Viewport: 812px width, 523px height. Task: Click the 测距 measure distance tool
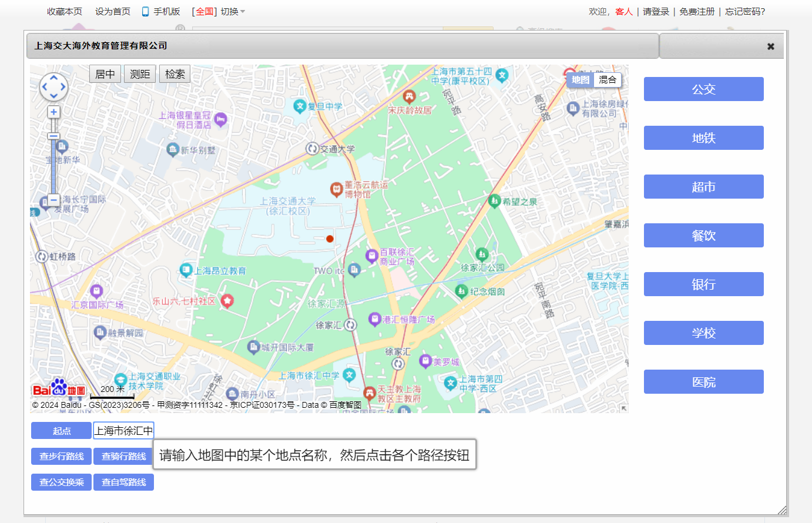click(140, 74)
